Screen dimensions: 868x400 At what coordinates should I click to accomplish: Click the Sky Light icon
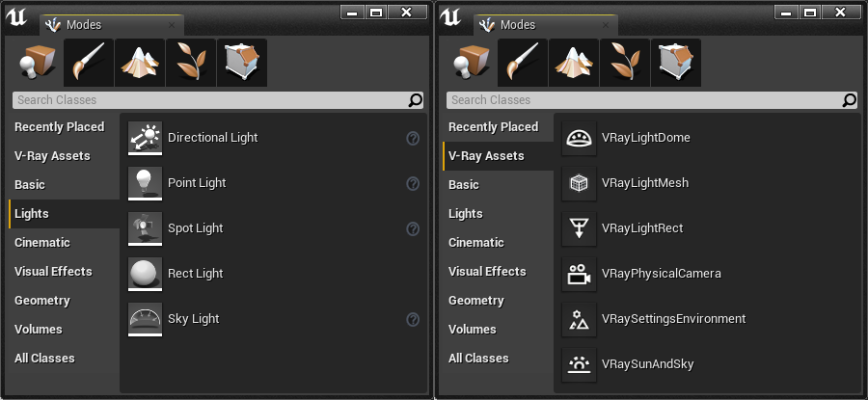(x=145, y=319)
